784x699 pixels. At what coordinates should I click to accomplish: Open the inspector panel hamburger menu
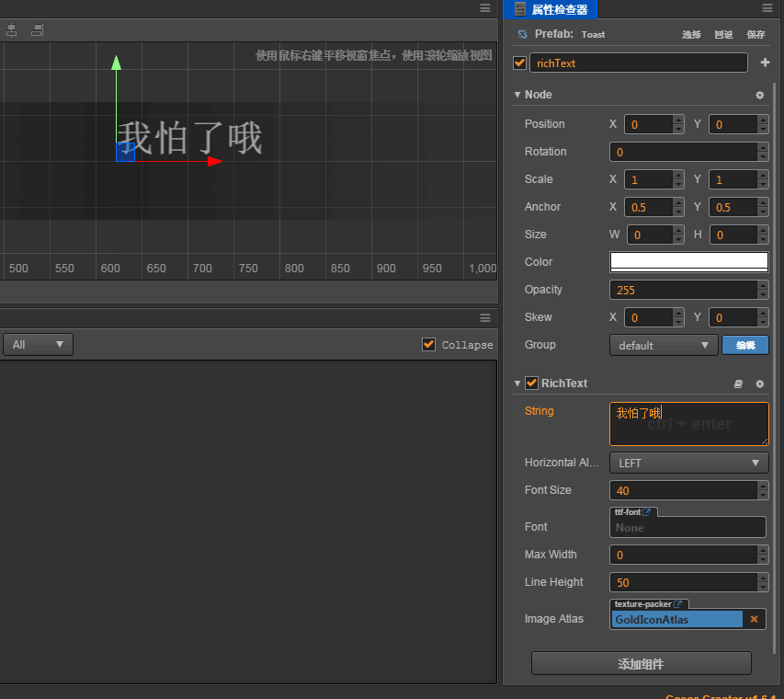click(767, 8)
